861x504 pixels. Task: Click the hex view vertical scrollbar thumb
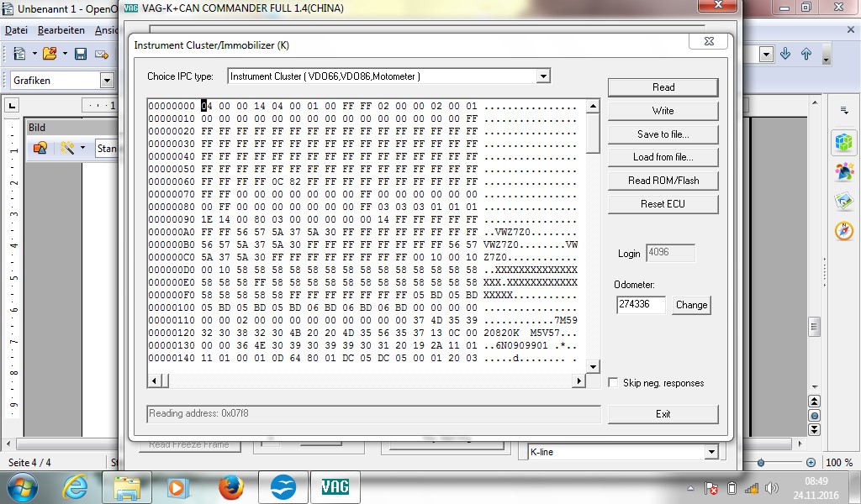[x=593, y=133]
